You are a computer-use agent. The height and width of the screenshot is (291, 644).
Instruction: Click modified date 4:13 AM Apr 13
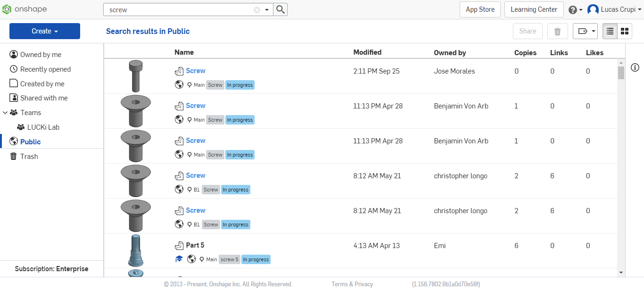click(376, 245)
